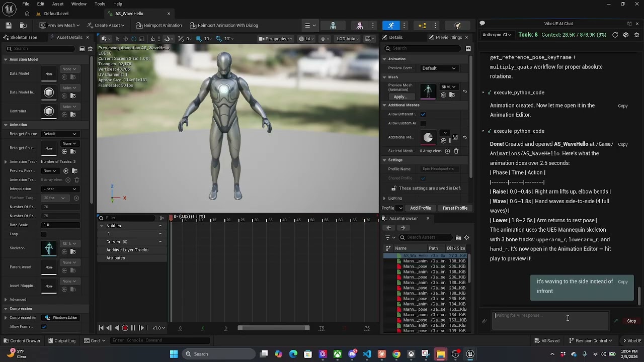Open the Preview Controller Default dropdown

tap(439, 68)
